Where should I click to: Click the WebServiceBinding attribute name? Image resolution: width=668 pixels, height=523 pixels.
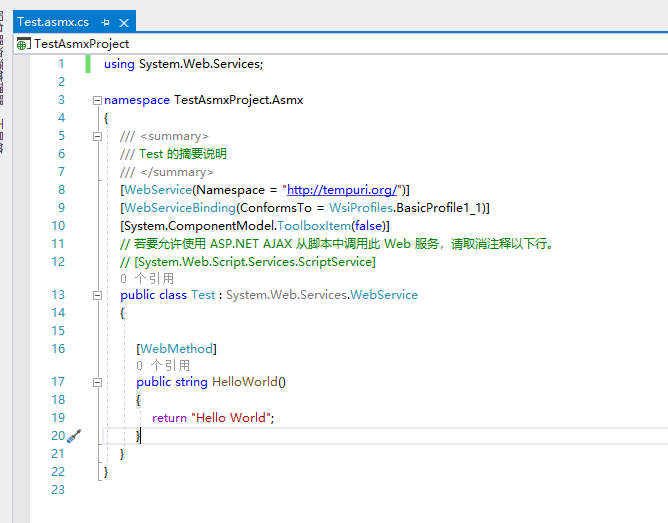tap(179, 208)
